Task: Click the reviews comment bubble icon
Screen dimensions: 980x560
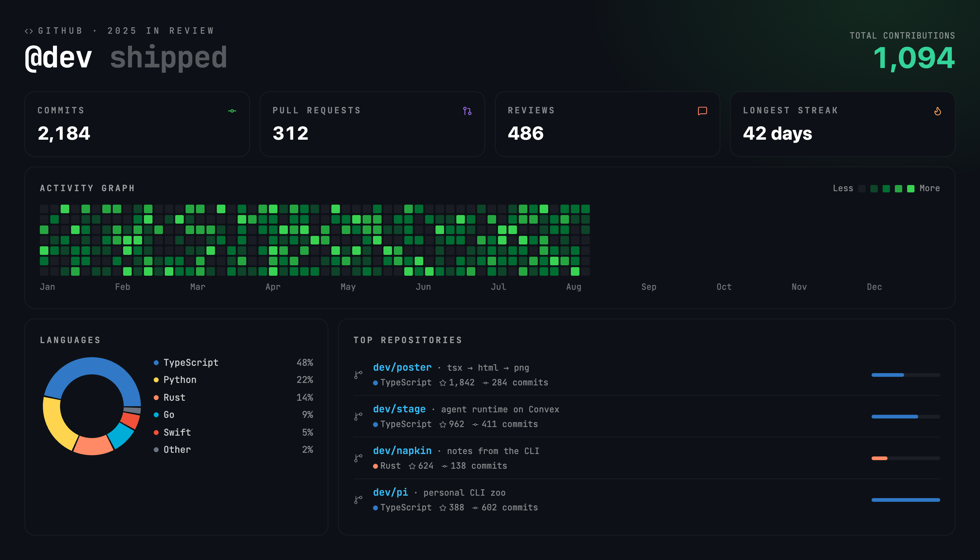Action: [x=702, y=111]
